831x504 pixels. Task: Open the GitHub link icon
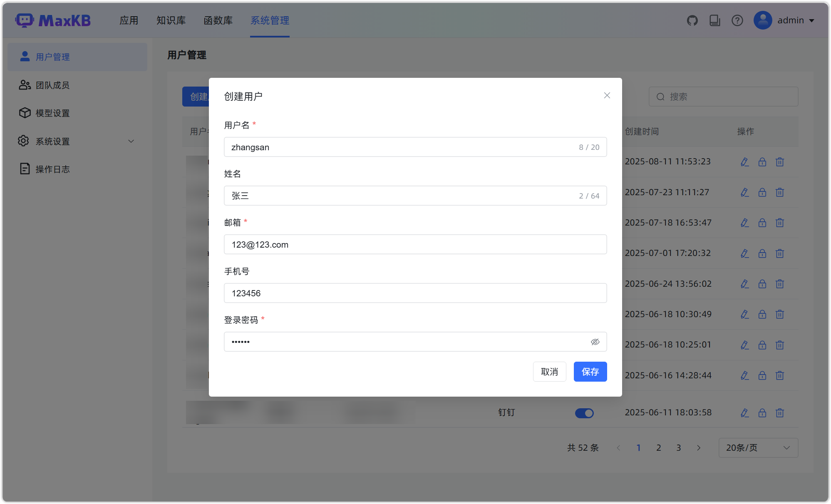point(692,20)
